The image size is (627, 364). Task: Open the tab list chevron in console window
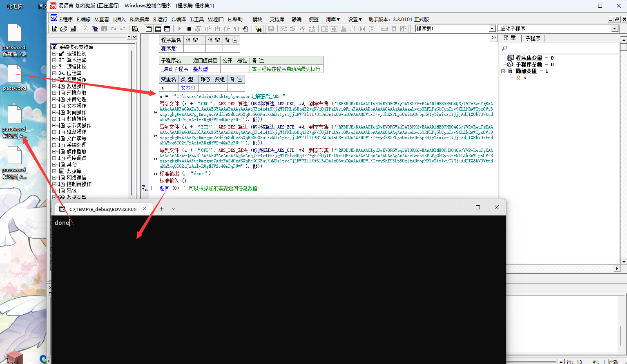pyautogui.click(x=174, y=209)
